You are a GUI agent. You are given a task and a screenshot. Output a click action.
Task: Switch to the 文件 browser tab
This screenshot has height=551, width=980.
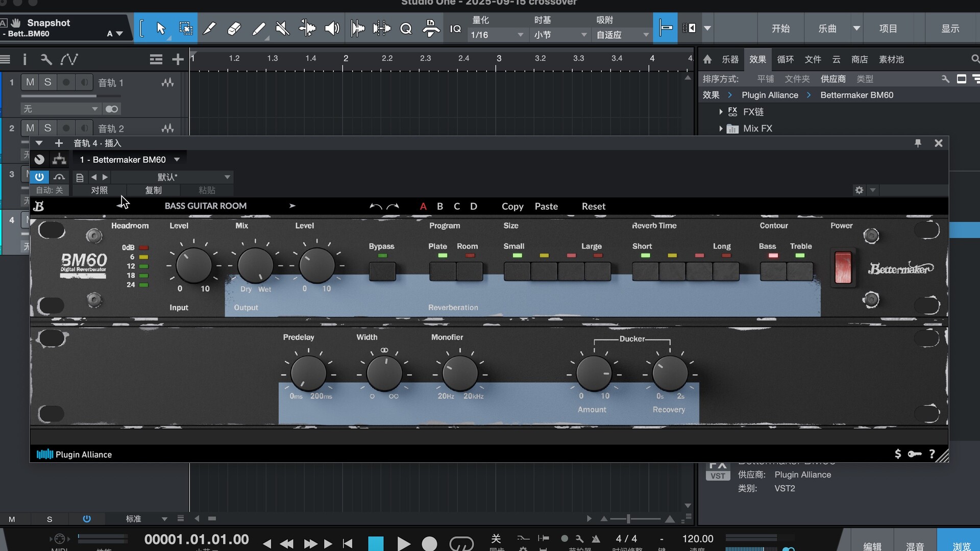click(813, 59)
